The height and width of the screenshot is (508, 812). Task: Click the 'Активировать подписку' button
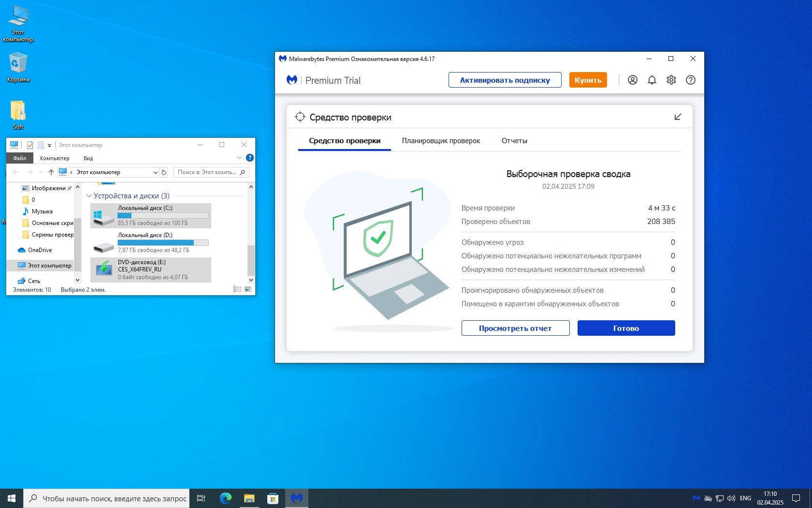point(505,80)
